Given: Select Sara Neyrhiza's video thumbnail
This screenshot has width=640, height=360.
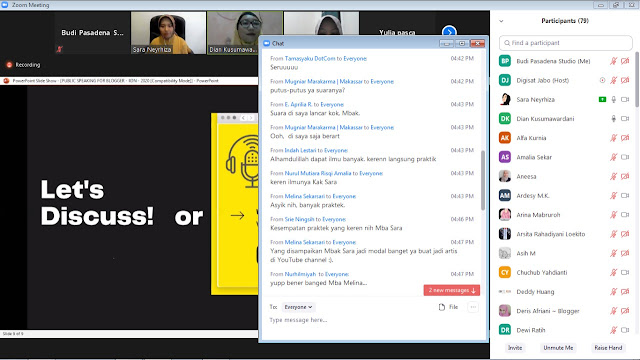Looking at the screenshot, I should pos(168,33).
